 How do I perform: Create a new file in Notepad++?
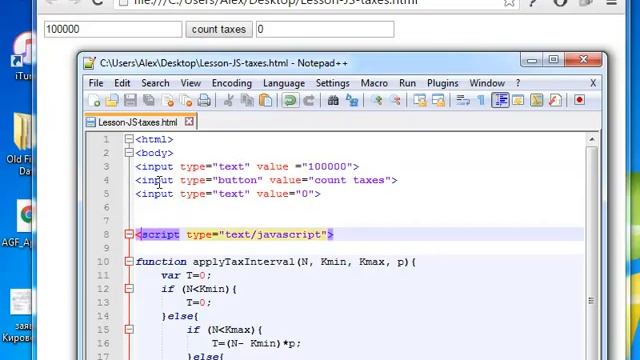pos(94,100)
